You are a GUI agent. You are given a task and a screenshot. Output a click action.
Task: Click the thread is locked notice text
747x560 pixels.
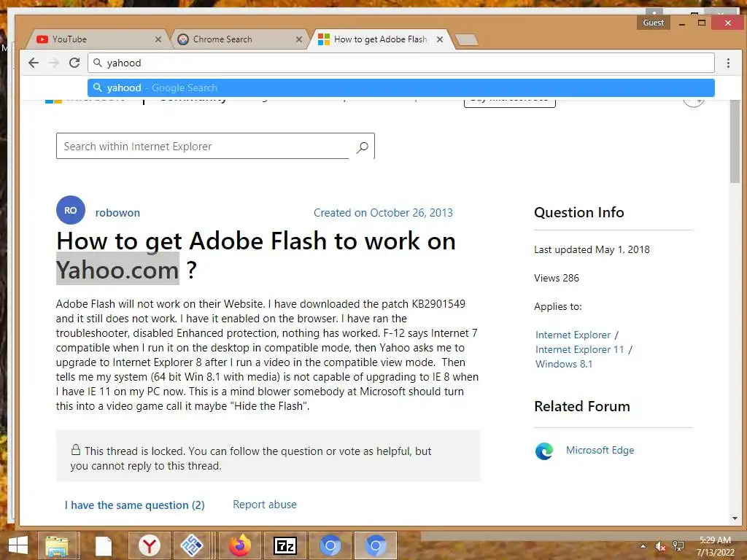point(251,458)
